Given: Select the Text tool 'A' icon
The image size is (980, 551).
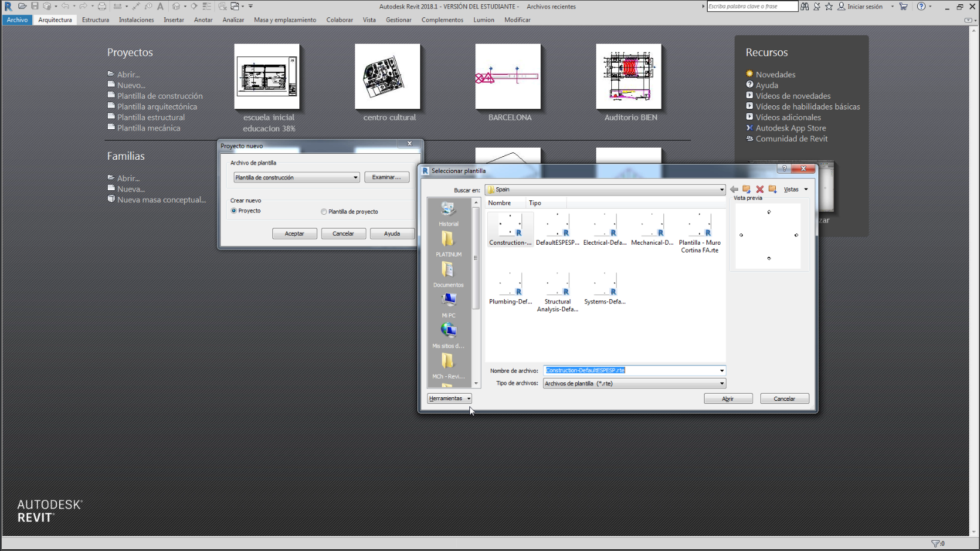Looking at the screenshot, I should coord(160,6).
